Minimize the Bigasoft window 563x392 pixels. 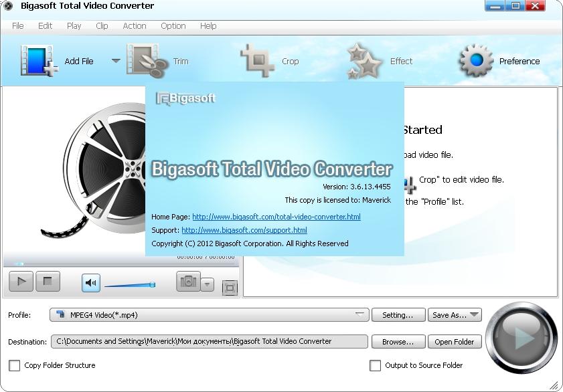[495, 6]
